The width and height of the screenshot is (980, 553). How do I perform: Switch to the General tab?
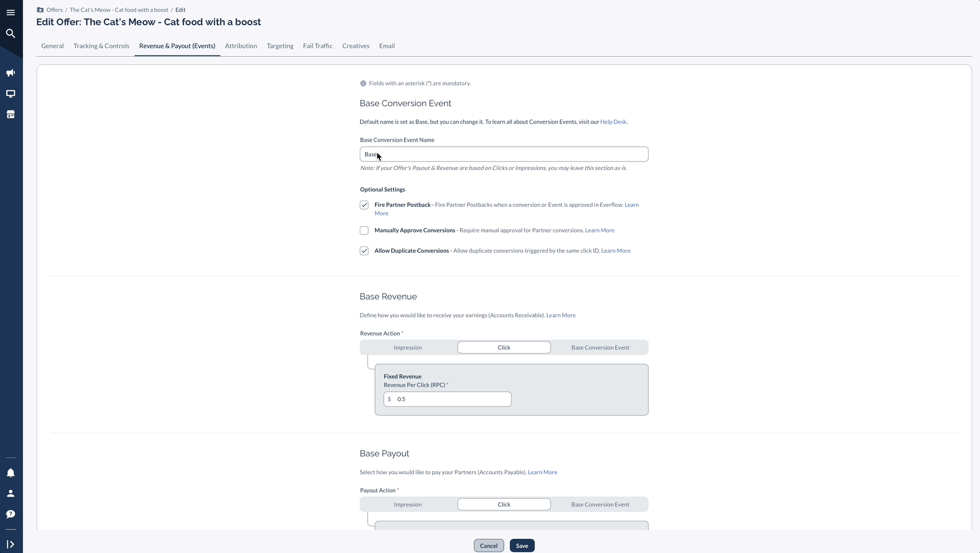(x=53, y=46)
